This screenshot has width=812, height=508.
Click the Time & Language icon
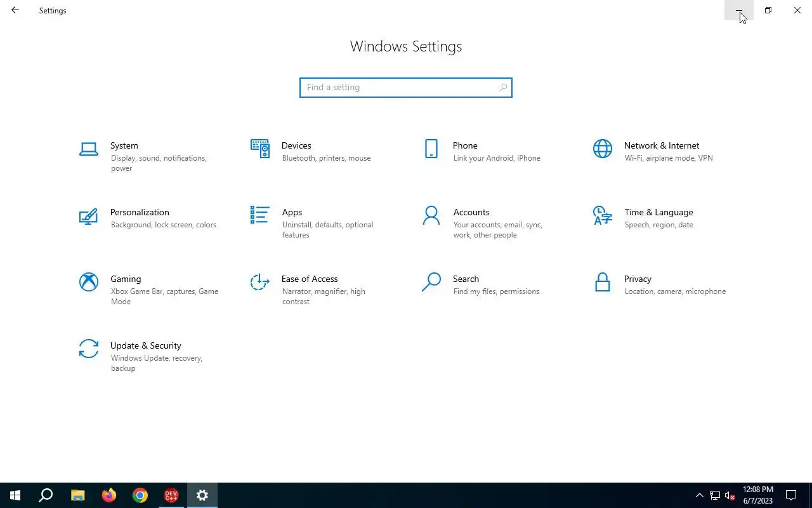603,216
